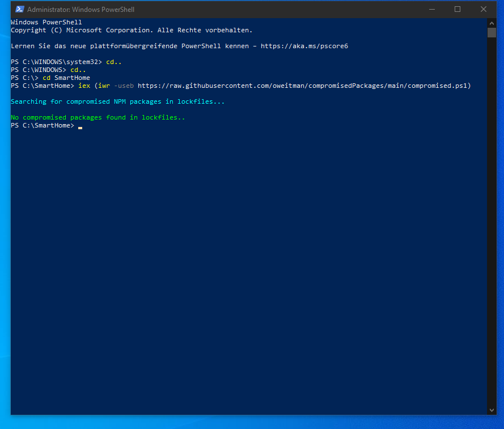The image size is (504, 429).
Task: Click the 'PS C:\WINDOWS>' prompt text
Action: [x=39, y=70]
